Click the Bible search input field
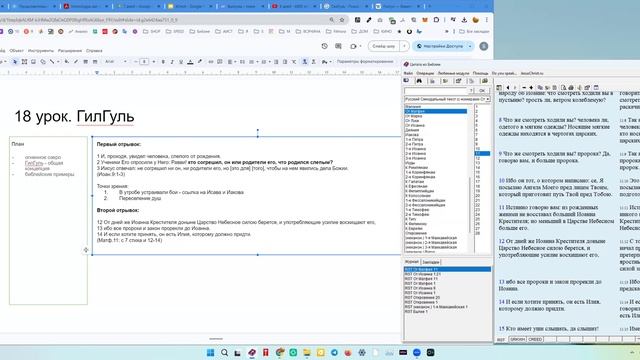Image resolution: width=640 pixels, height=360 pixels. [435, 90]
